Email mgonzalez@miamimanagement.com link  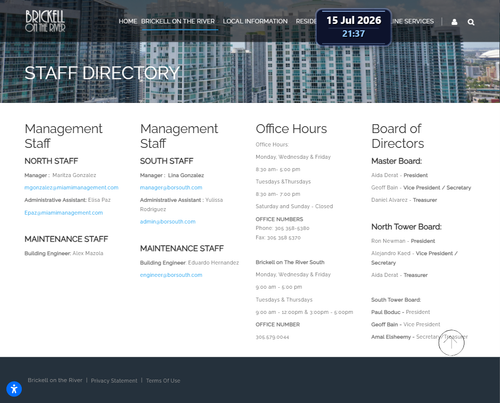pos(71,188)
